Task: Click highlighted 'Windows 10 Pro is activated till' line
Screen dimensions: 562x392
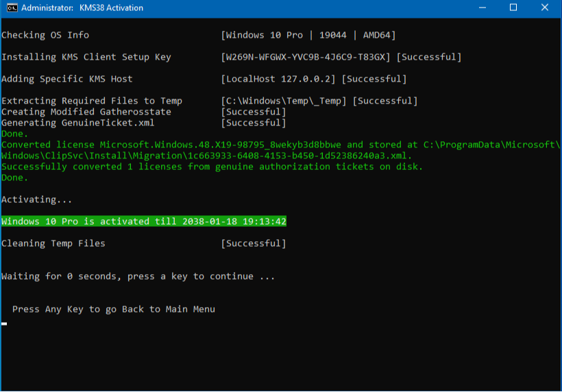Action: 144,221
